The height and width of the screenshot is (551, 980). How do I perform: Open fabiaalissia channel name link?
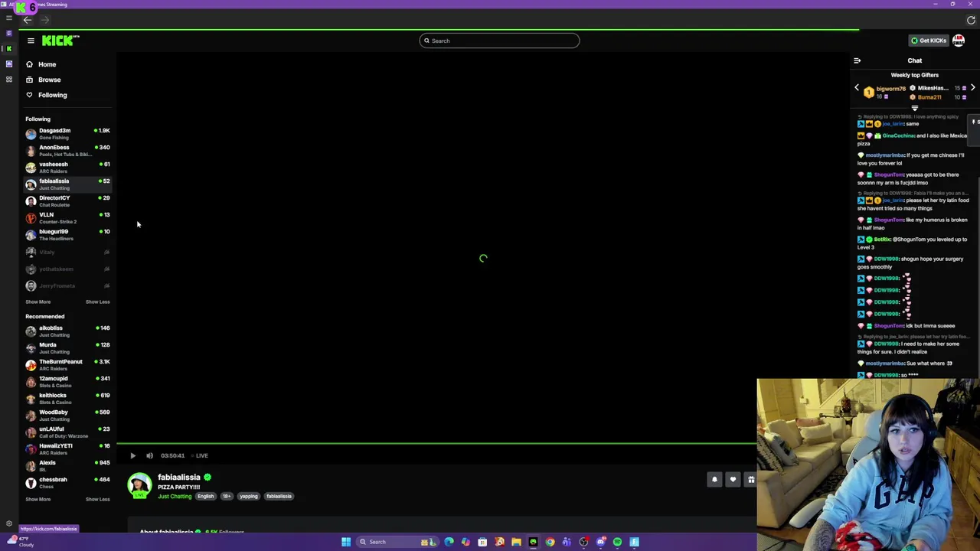(179, 477)
